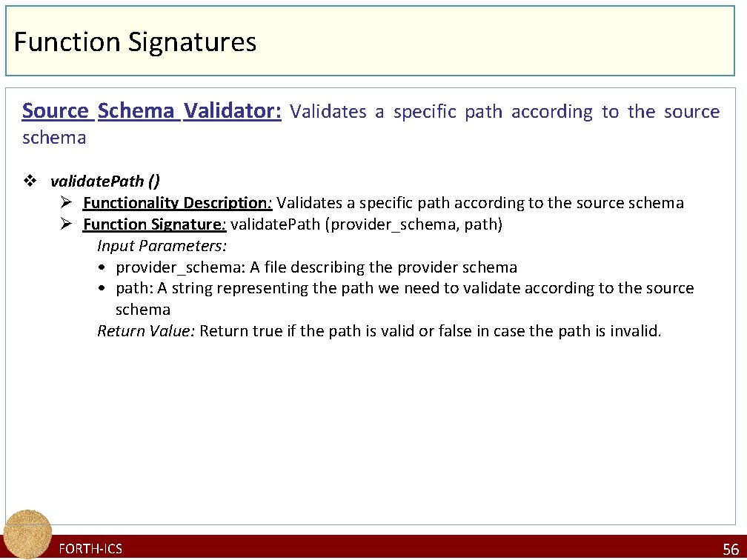Click the round bullet before path: A string
This screenshot has width=747, height=560.
[x=102, y=289]
